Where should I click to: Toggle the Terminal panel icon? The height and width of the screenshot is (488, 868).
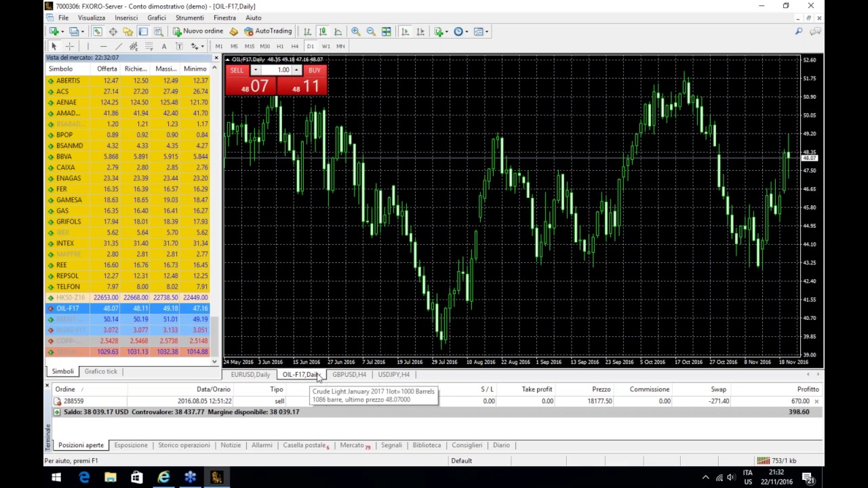[143, 31]
